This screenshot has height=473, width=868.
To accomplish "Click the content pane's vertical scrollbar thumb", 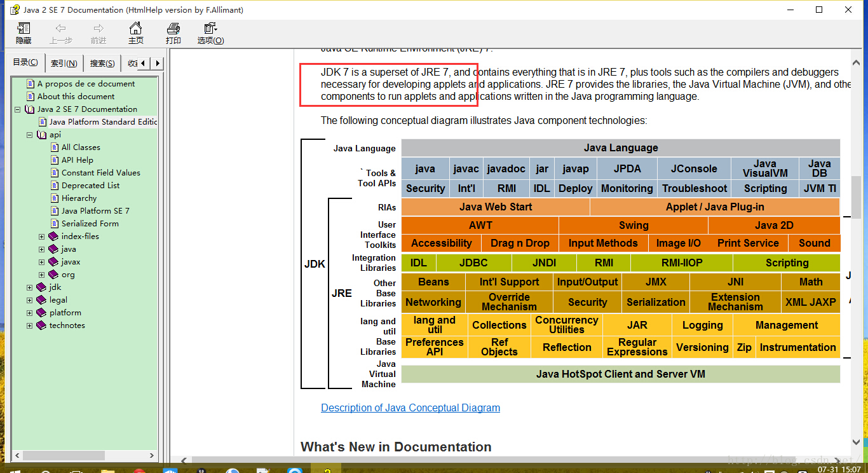I will pos(856,199).
